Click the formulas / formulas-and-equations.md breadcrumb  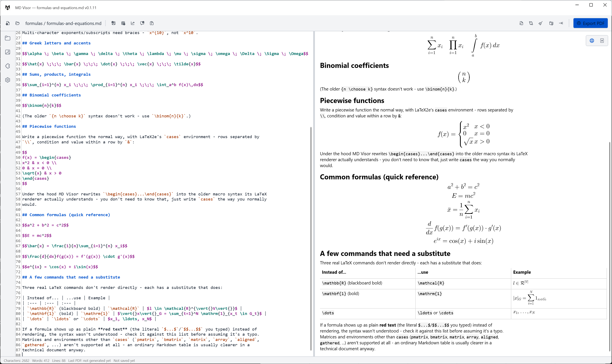(63, 23)
